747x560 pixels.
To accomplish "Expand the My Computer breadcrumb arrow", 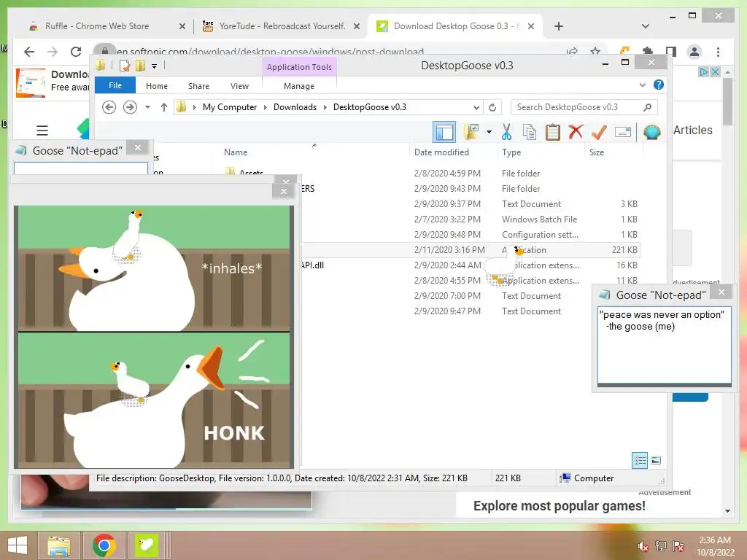I will click(266, 107).
